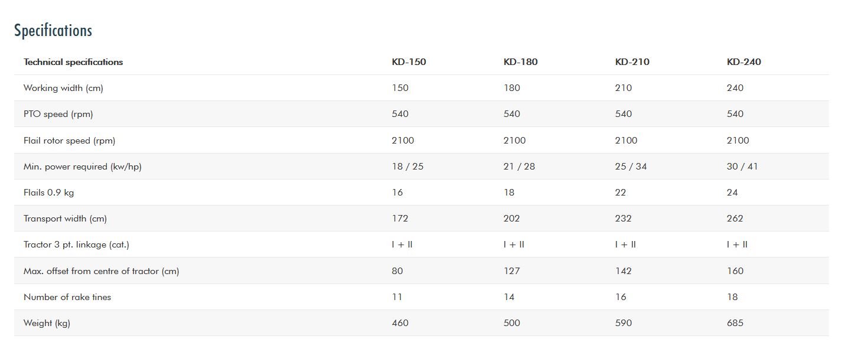Select the KD-240 column header
The width and height of the screenshot is (868, 355).
[743, 62]
